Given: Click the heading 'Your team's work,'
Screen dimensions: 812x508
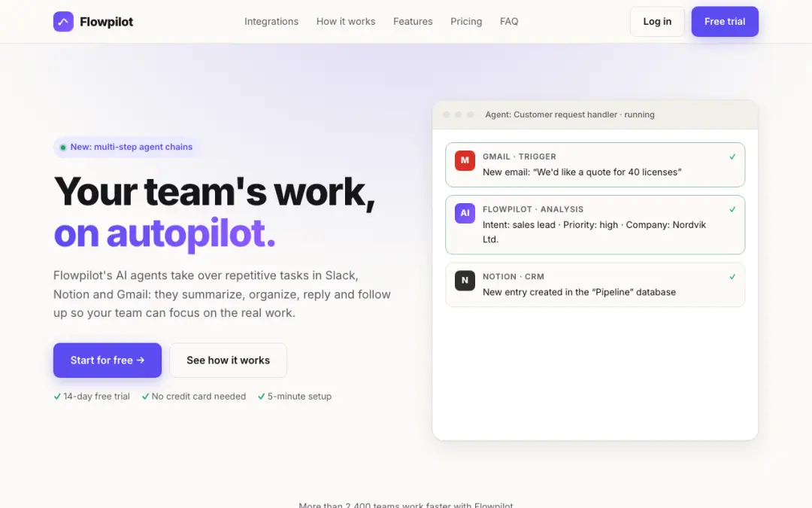Looking at the screenshot, I should 214,193.
